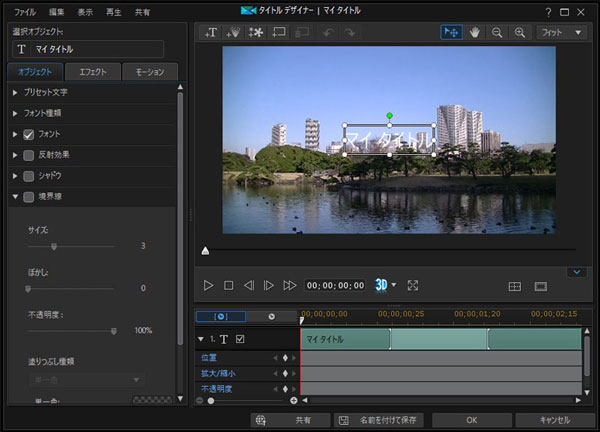Click the 不透明度 slider handle

pos(113,330)
